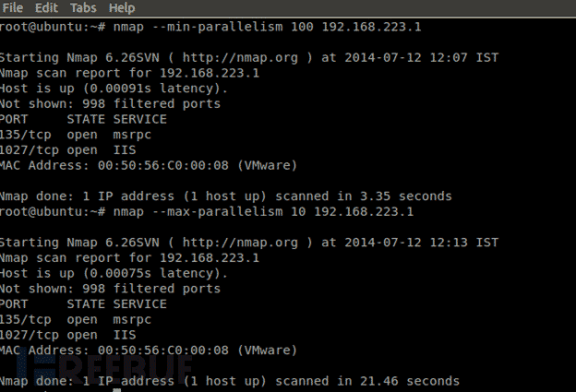Open the File menu

[x=13, y=7]
